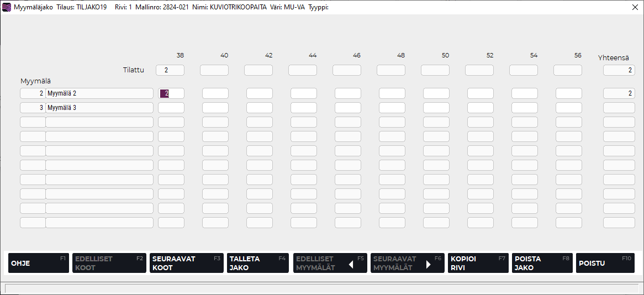
Task: Select the Myymälä 2 name field
Action: [99, 93]
